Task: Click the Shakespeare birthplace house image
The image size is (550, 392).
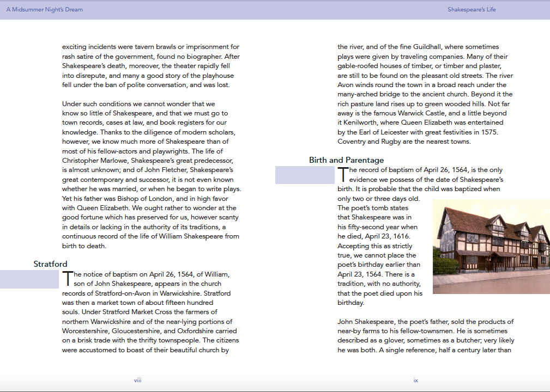Action: (491, 247)
